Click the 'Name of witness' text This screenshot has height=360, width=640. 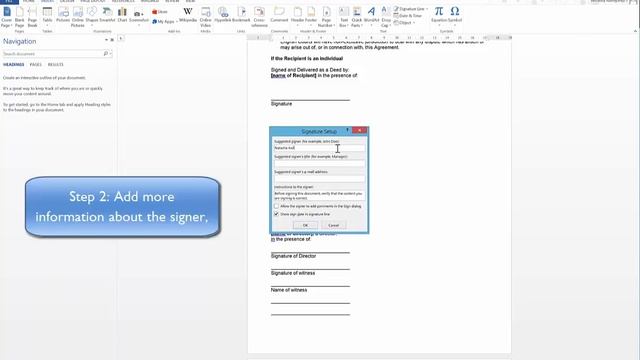pos(289,290)
